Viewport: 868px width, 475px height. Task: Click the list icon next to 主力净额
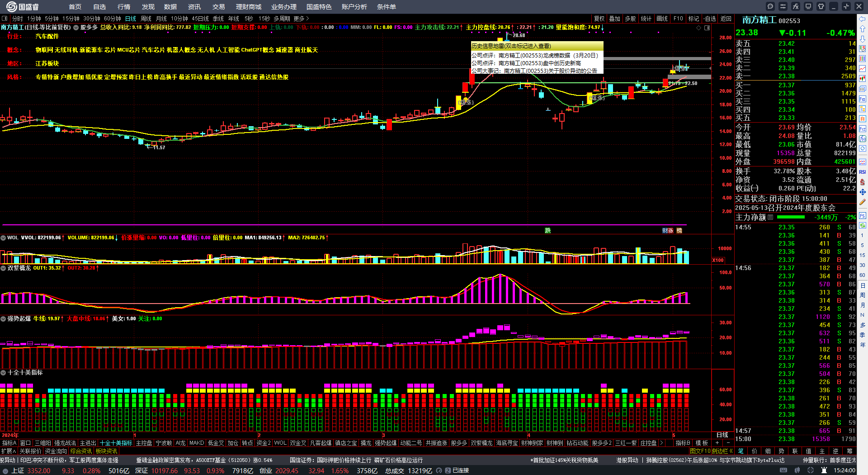770,217
